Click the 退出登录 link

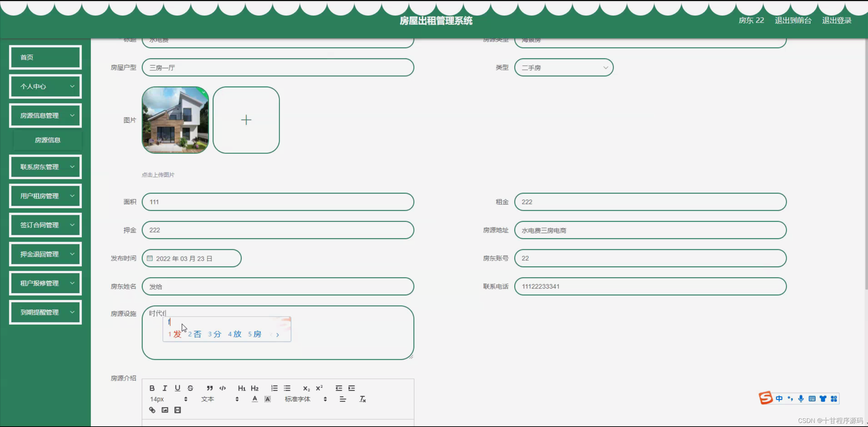coord(836,20)
